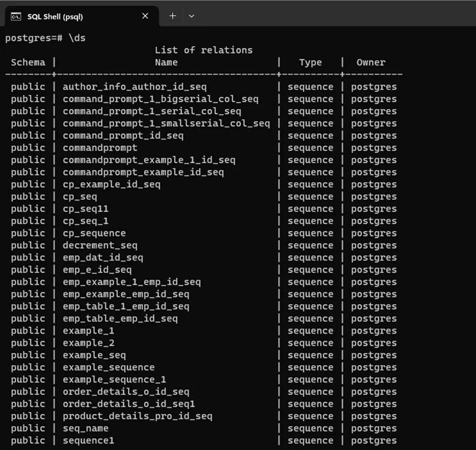This screenshot has height=450, width=476.
Task: Click the decrement_seq sequence name
Action: [100, 245]
